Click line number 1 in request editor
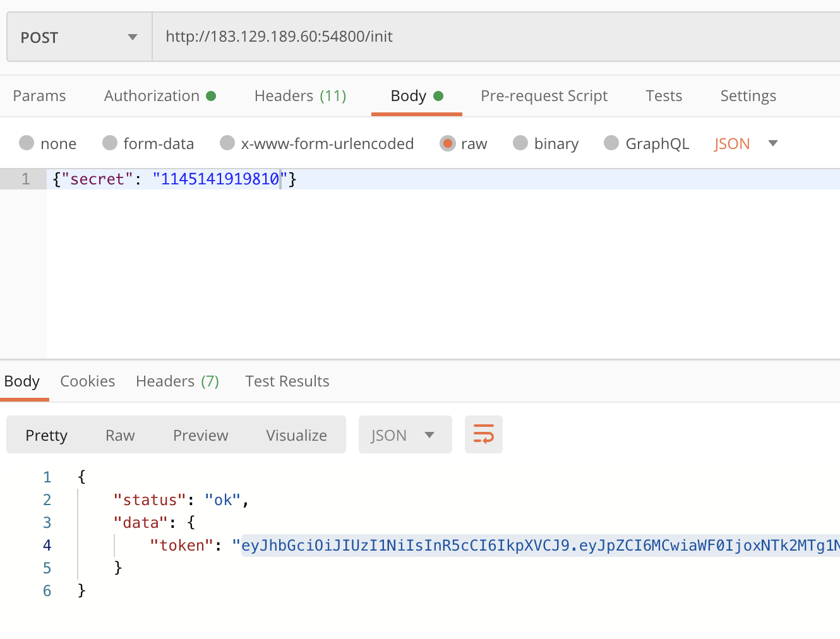 pyautogui.click(x=26, y=179)
